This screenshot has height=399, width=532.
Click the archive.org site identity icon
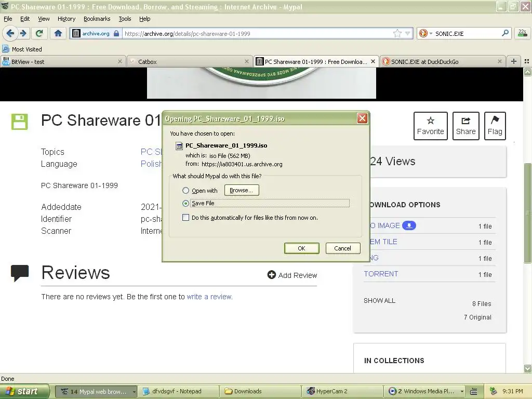[x=96, y=33]
